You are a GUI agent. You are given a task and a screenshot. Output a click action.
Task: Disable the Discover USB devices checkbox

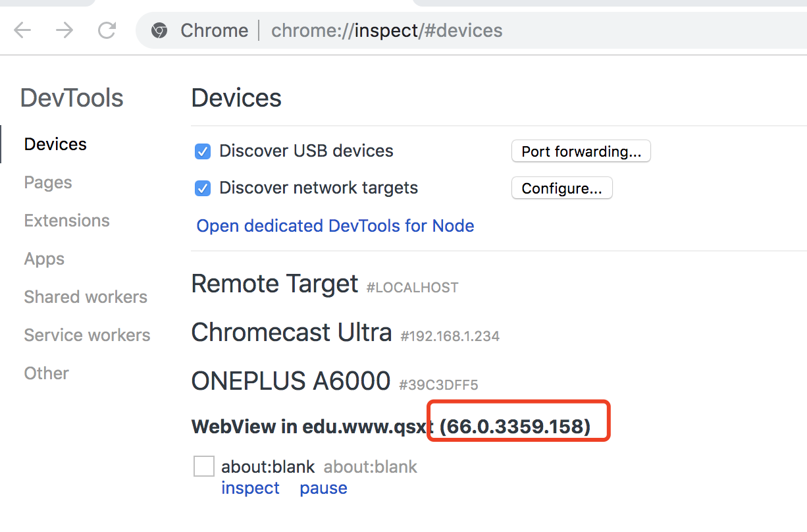coord(202,151)
